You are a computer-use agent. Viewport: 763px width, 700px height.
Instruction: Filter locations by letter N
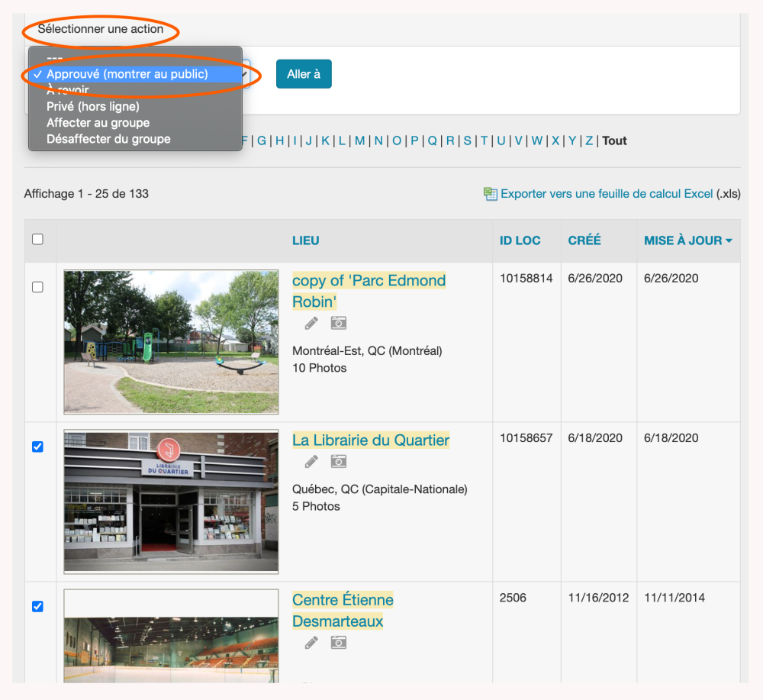(x=378, y=140)
